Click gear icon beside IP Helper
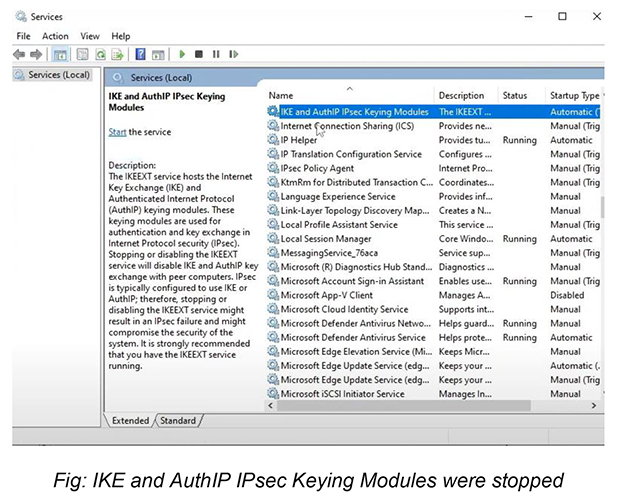This screenshot has width=617, height=498. pos(273,140)
